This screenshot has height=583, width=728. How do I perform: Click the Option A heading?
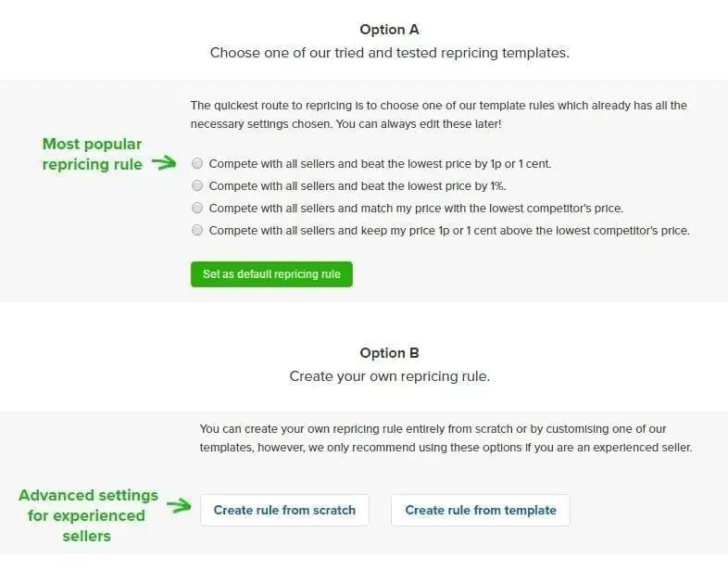389,30
